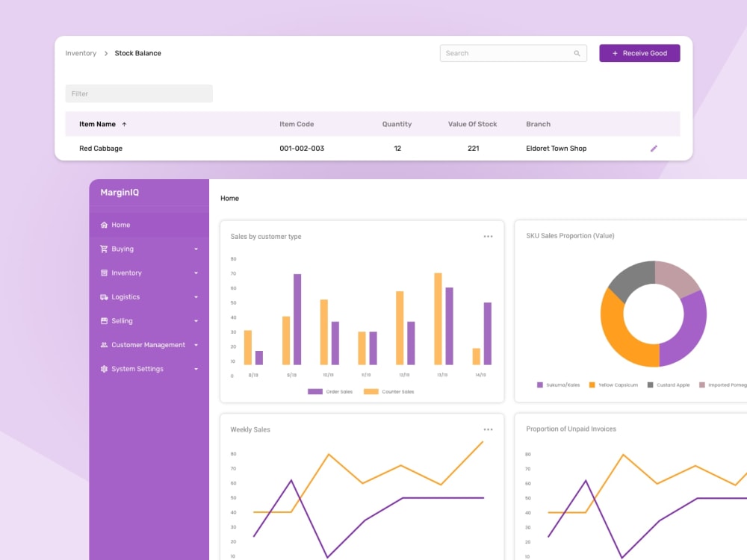This screenshot has width=747, height=560.
Task: Open System Settings via its gear icon
Action: [104, 369]
